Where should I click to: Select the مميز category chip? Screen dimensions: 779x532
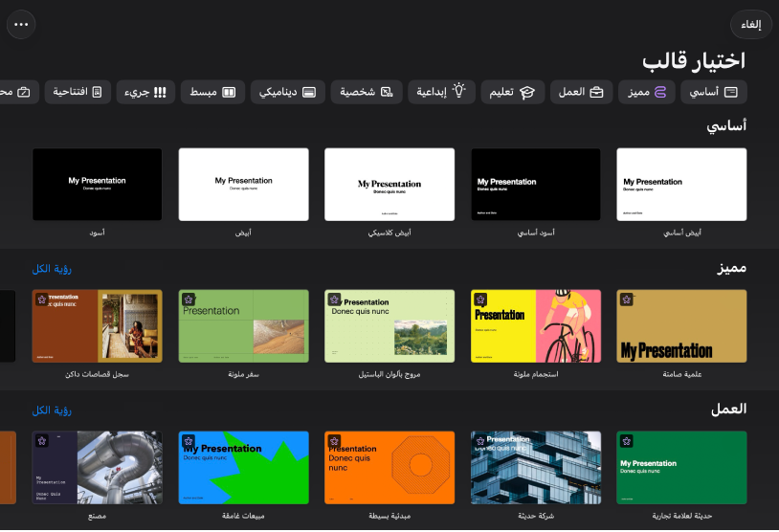(646, 92)
